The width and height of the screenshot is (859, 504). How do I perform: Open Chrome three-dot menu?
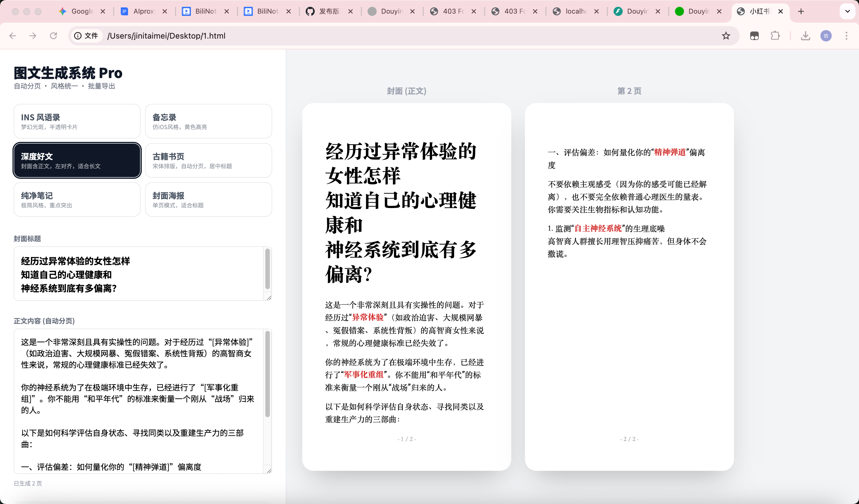tap(847, 36)
